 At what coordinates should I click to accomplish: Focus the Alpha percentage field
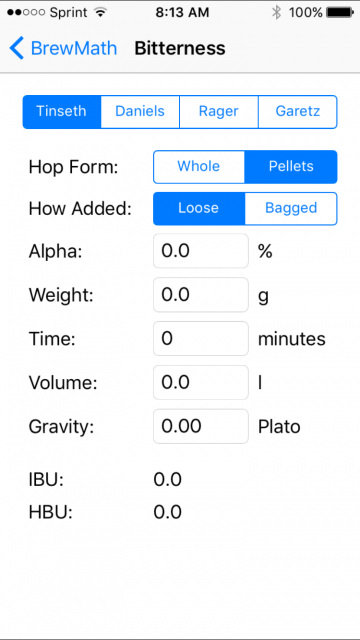[201, 251]
